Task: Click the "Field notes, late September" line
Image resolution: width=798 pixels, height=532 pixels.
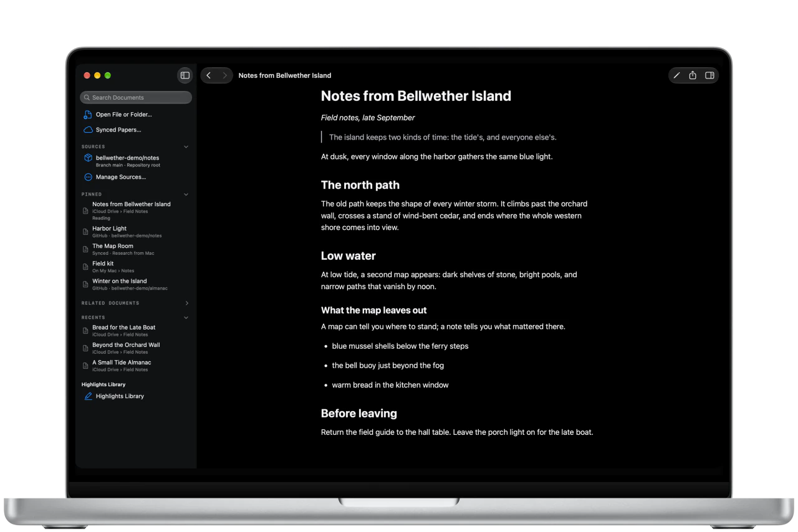Action: click(368, 118)
